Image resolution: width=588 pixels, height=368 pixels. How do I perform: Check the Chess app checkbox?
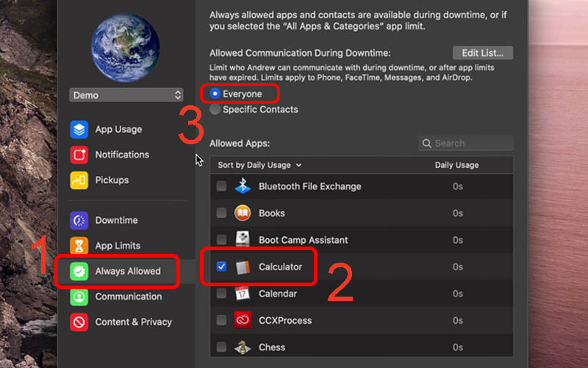click(x=221, y=347)
